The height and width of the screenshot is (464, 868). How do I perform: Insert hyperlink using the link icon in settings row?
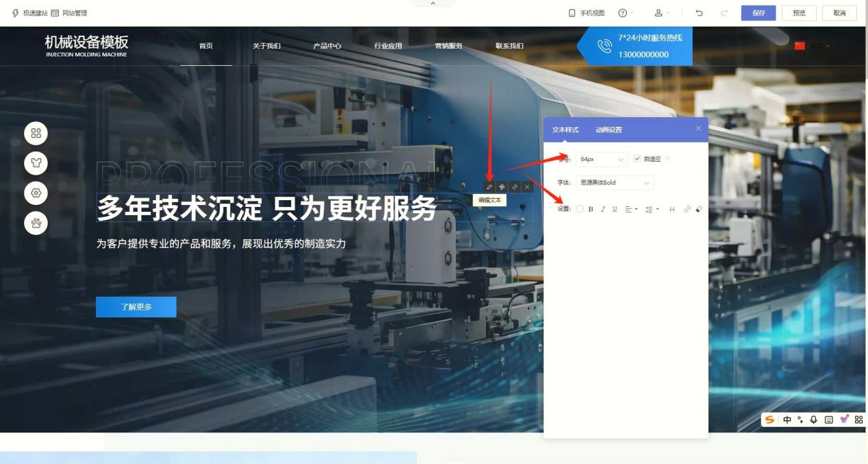(687, 209)
